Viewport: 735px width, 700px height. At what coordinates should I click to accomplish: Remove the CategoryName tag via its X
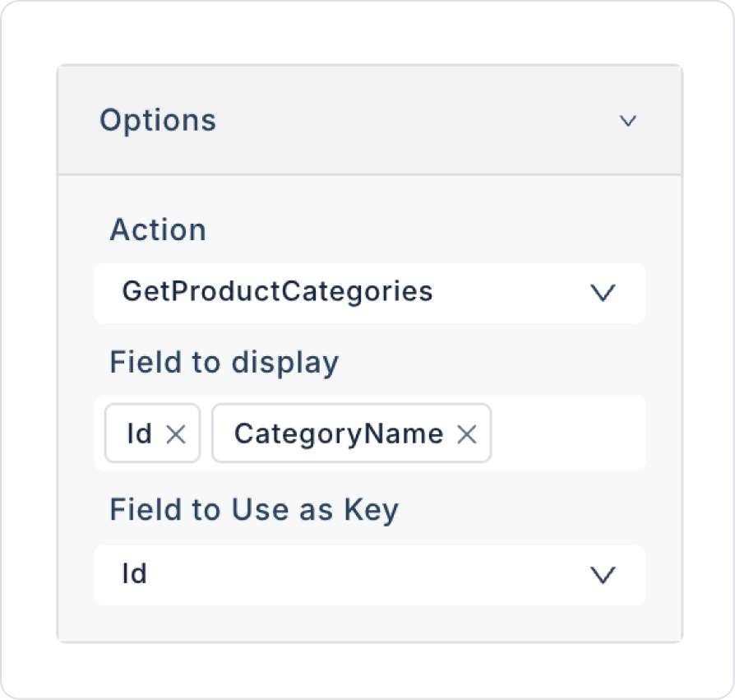(x=467, y=434)
